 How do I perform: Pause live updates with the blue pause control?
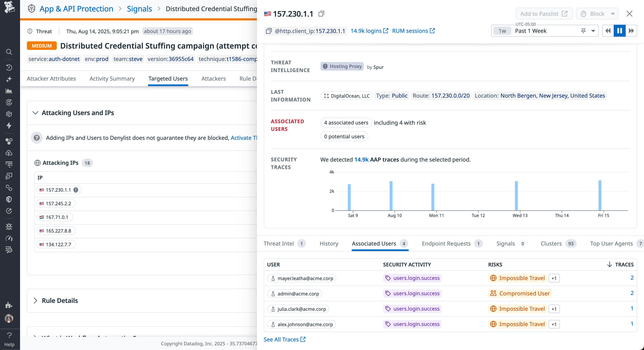tap(619, 31)
